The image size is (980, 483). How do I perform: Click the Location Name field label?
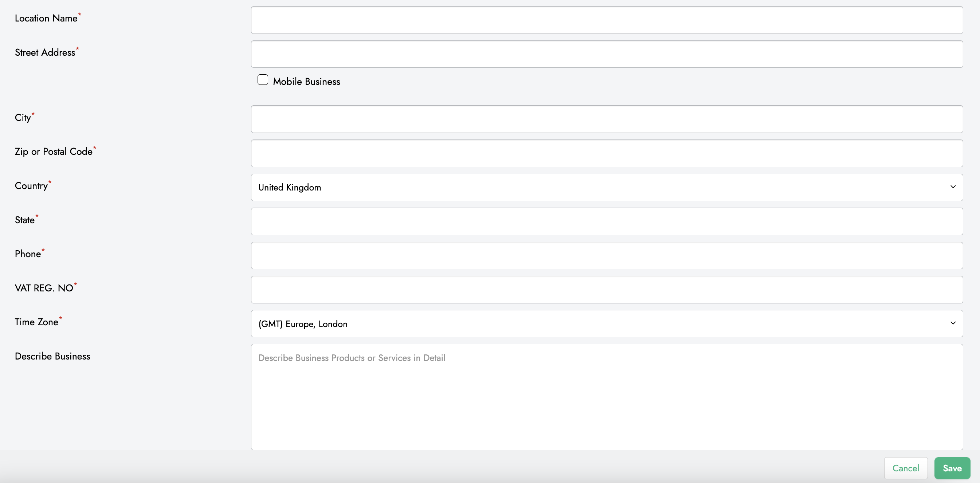tap(46, 19)
